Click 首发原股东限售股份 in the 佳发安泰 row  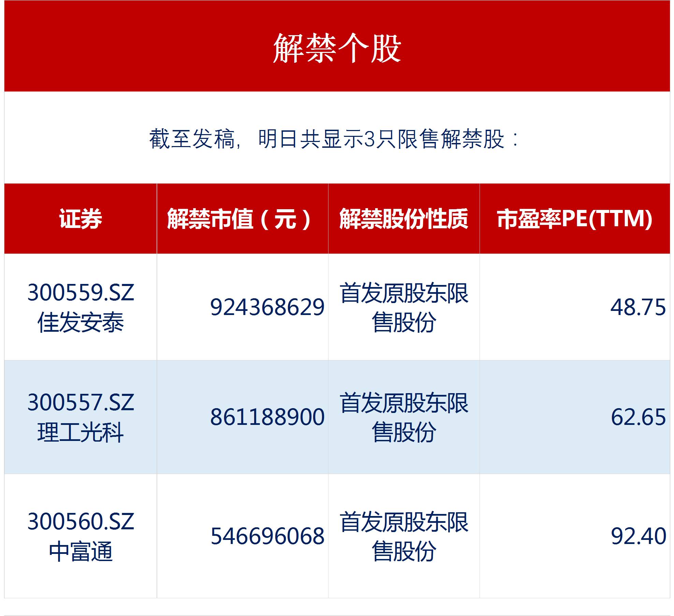404,307
